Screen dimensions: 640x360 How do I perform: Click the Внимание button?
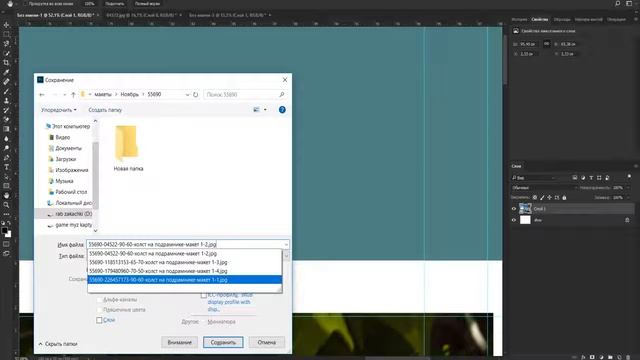(x=179, y=342)
